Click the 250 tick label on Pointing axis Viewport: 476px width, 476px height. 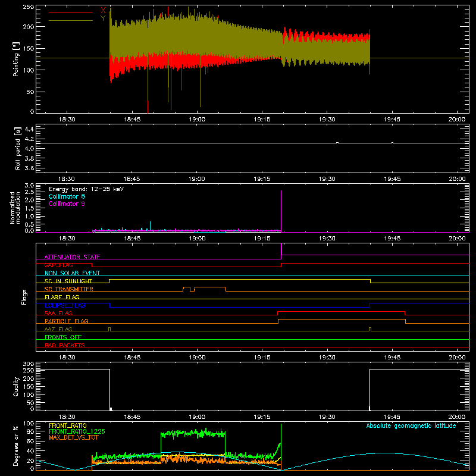point(28,7)
